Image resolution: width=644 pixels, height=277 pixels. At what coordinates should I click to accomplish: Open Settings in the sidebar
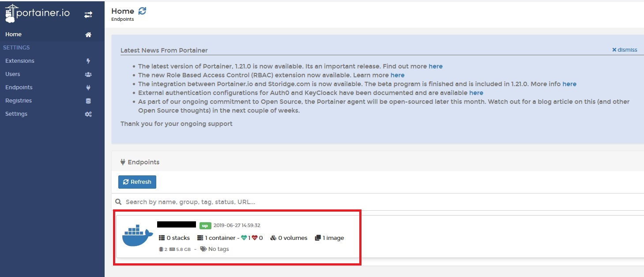52,114
